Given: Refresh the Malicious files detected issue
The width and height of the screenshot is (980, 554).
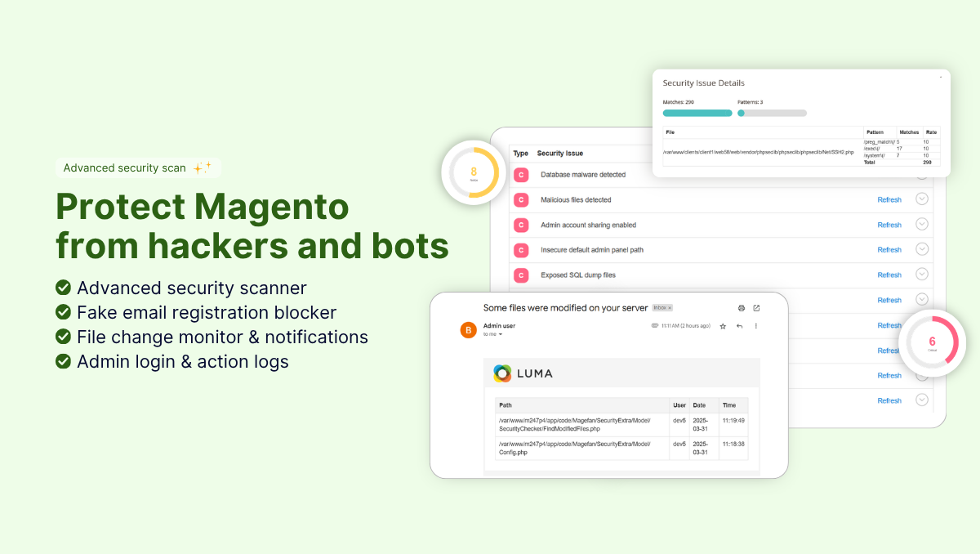Looking at the screenshot, I should [x=889, y=199].
